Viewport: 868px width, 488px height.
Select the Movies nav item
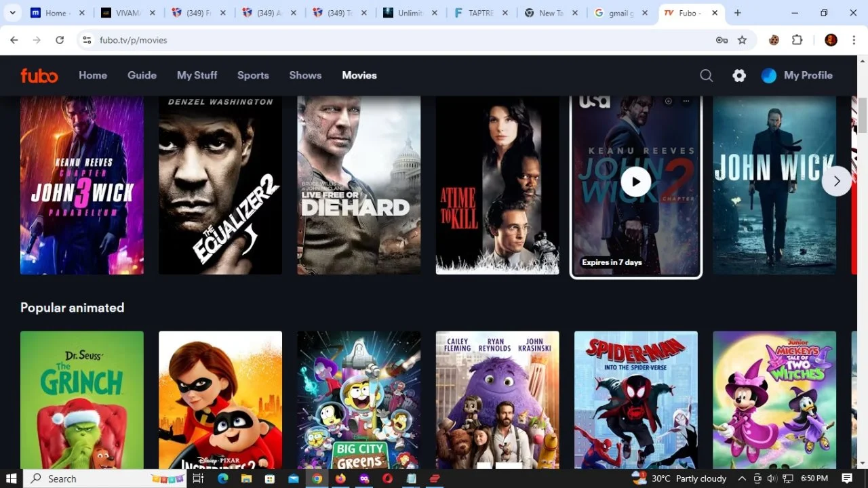click(x=359, y=75)
